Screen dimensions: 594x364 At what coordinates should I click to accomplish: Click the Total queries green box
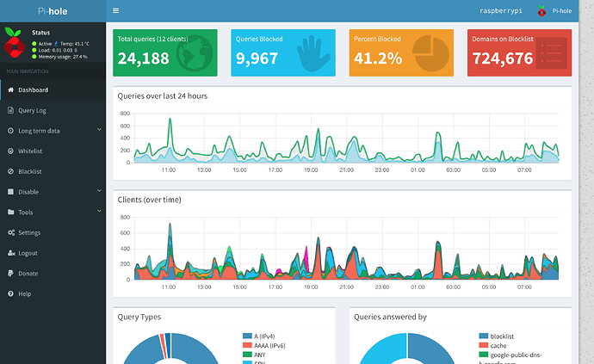(x=167, y=52)
